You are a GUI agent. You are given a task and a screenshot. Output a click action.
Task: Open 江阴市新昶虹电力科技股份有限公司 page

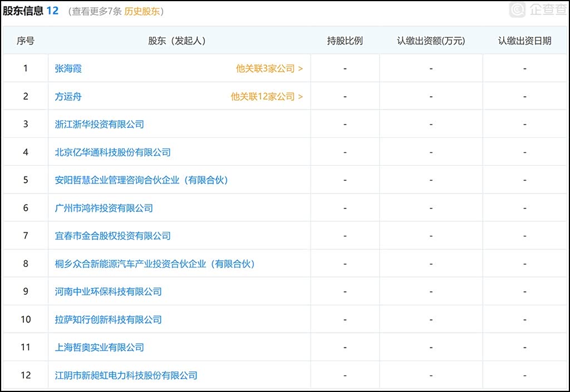pos(126,375)
